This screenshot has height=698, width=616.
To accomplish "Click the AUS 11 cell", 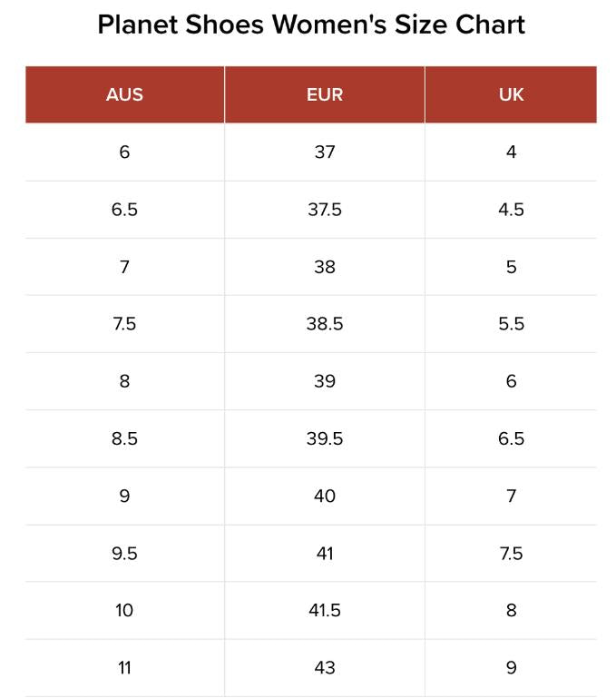I will click(x=124, y=667).
